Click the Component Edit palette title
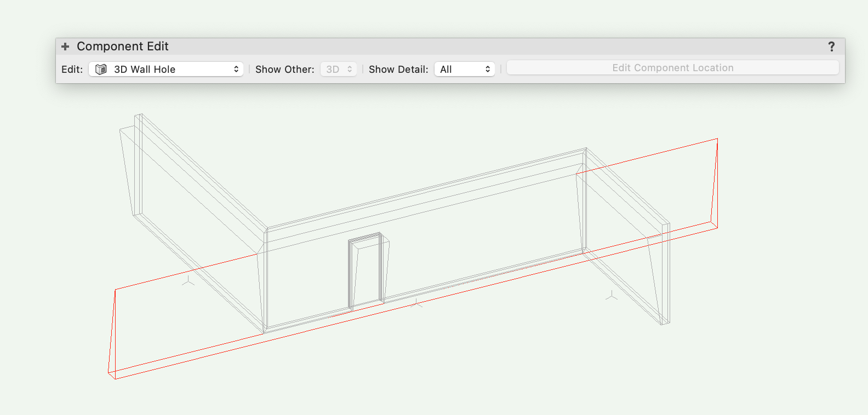Viewport: 868px width, 415px height. pyautogui.click(x=122, y=47)
